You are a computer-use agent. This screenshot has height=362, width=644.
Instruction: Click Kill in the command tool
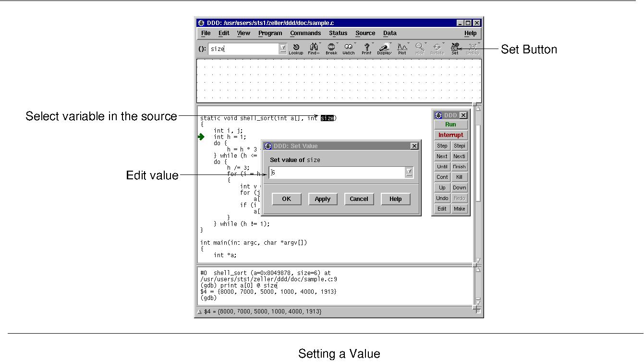coord(460,177)
